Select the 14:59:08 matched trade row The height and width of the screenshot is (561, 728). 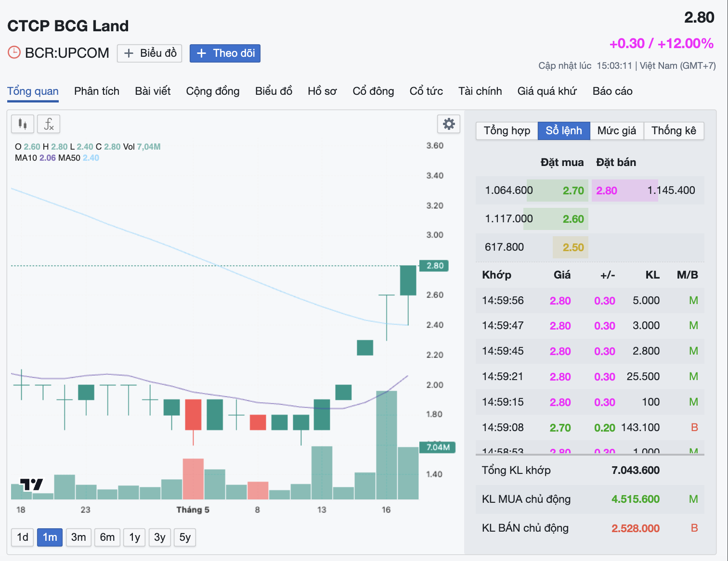590,428
